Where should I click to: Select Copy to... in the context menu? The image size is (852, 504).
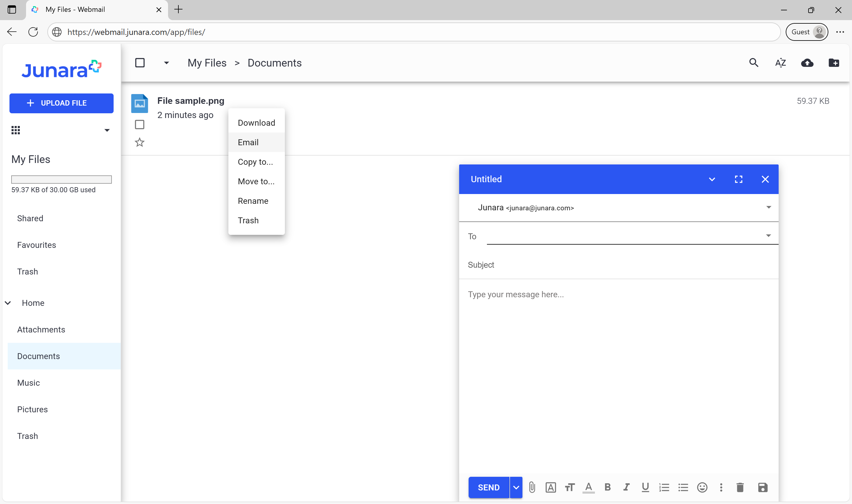[256, 162]
